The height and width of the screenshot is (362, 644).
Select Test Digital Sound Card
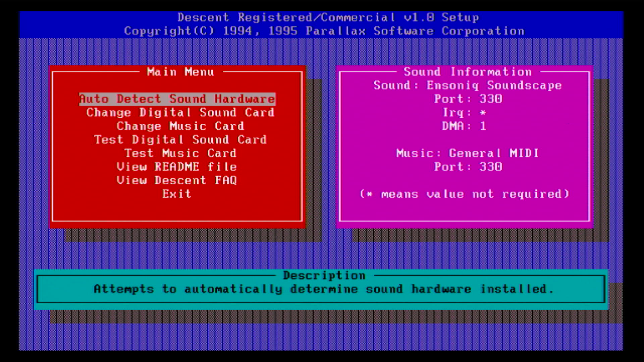tap(180, 140)
